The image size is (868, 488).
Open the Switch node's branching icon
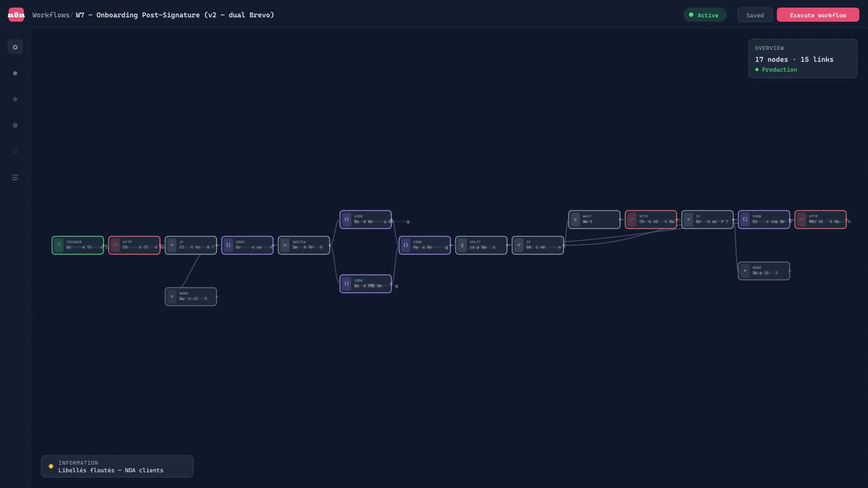[284, 245]
